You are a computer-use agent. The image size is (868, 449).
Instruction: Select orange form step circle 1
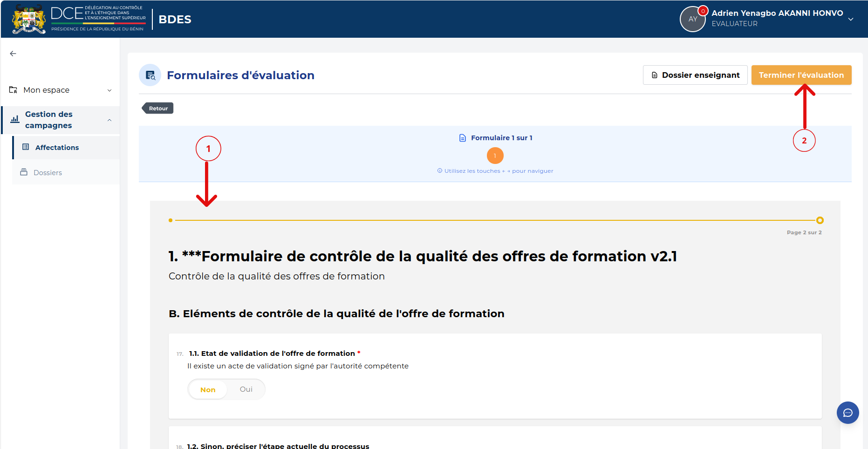[x=495, y=156]
